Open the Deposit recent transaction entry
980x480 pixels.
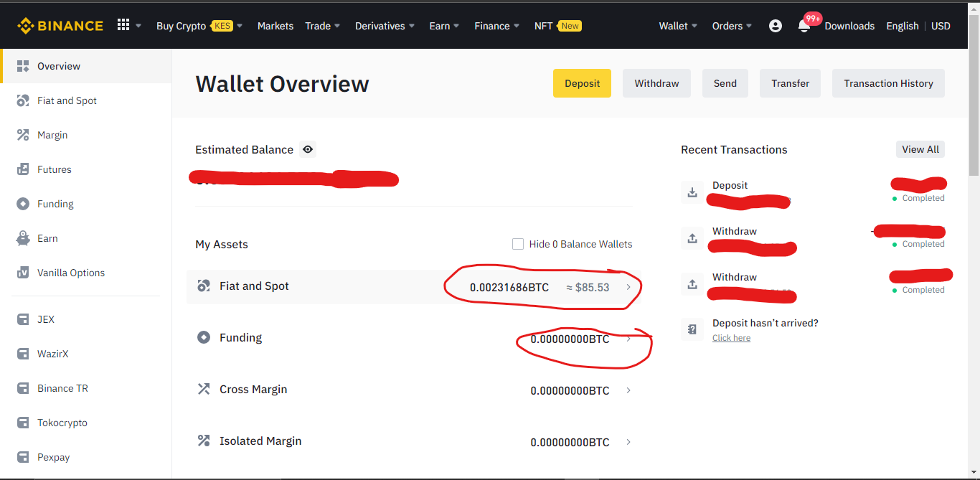point(813,192)
